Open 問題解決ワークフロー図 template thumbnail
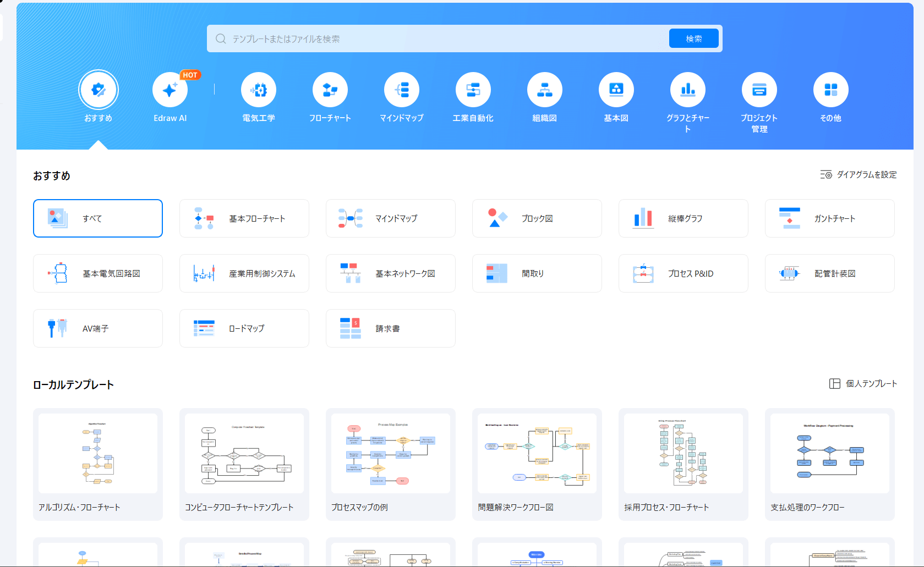The width and height of the screenshot is (924, 567). click(537, 453)
